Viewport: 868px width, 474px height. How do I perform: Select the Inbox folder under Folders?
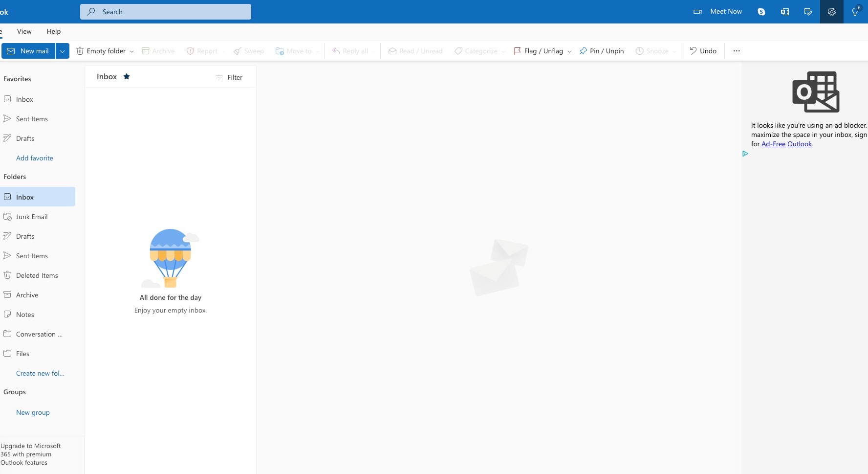pos(38,197)
